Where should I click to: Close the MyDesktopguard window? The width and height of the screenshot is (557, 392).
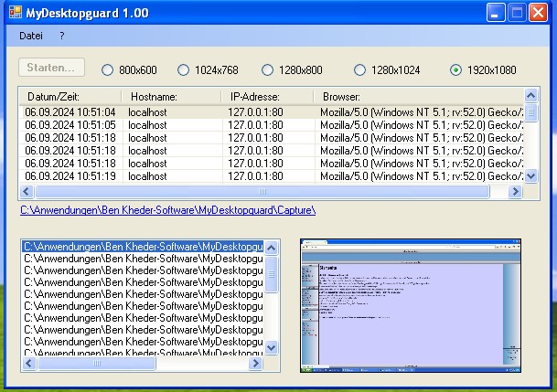coord(538,13)
